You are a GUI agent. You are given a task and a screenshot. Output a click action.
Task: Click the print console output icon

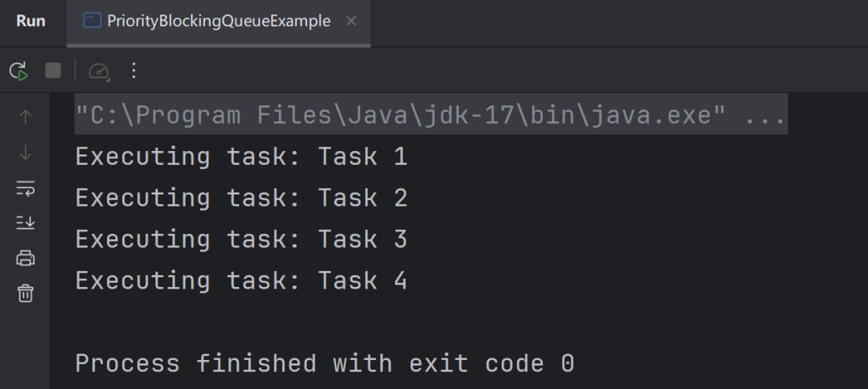26,258
